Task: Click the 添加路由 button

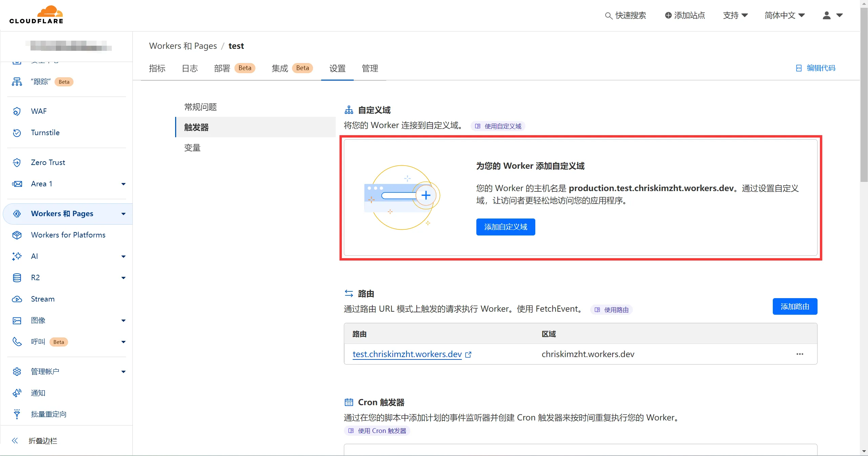Action: point(795,306)
